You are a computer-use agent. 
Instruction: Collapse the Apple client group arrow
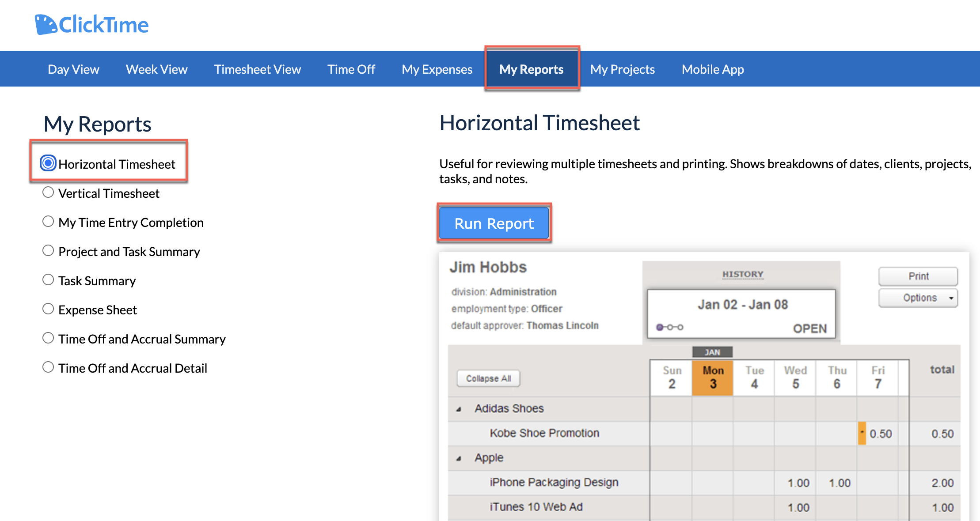(459, 459)
